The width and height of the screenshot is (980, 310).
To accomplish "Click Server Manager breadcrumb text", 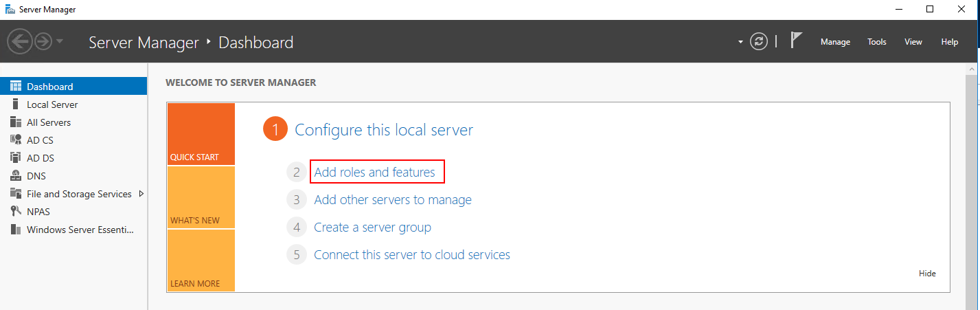I will (x=144, y=43).
